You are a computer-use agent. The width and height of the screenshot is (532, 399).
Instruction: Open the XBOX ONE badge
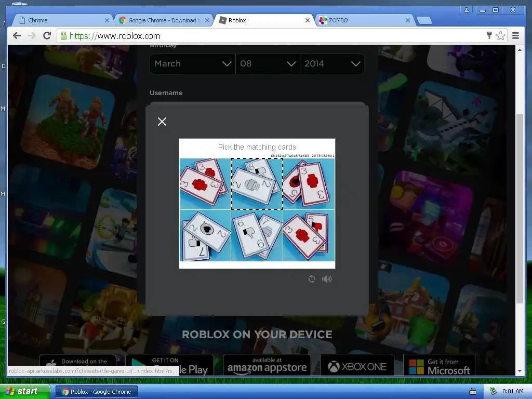(357, 365)
